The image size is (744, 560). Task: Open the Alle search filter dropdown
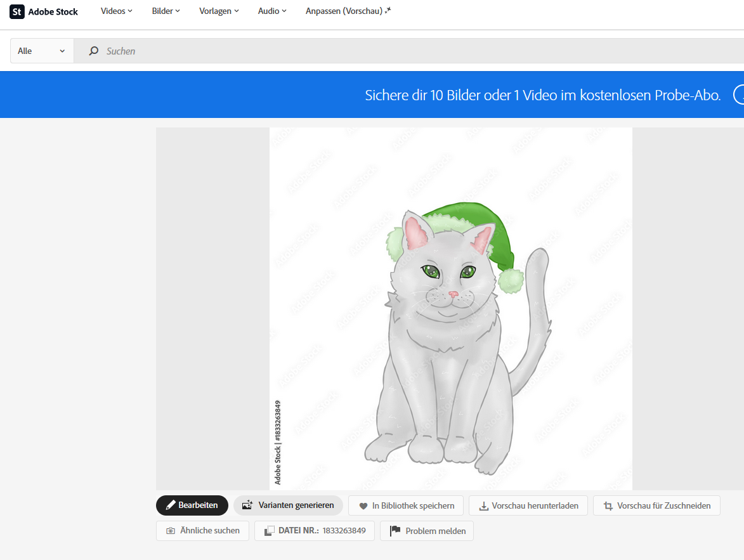click(x=42, y=51)
